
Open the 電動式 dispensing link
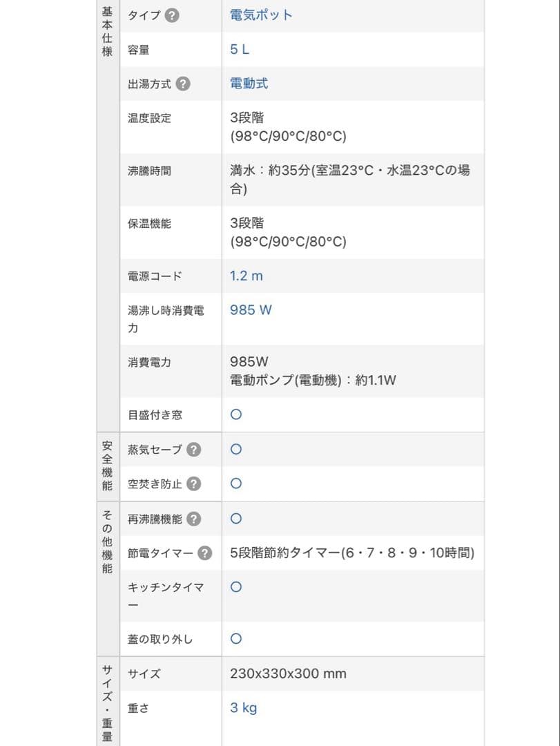pos(249,84)
